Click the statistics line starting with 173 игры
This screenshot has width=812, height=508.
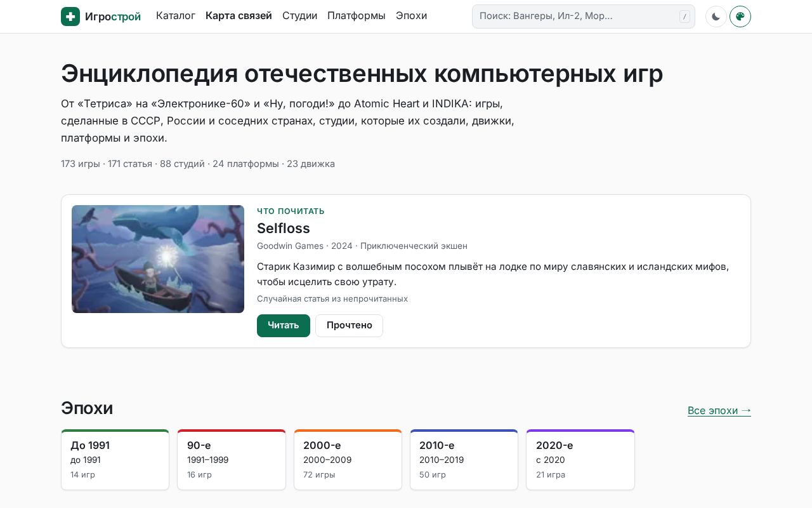[198, 164]
